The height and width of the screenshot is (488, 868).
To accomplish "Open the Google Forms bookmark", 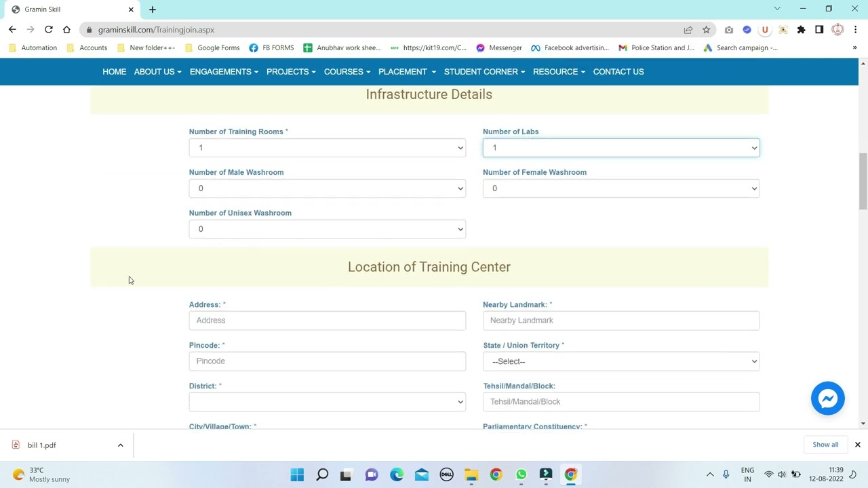I will (x=212, y=47).
